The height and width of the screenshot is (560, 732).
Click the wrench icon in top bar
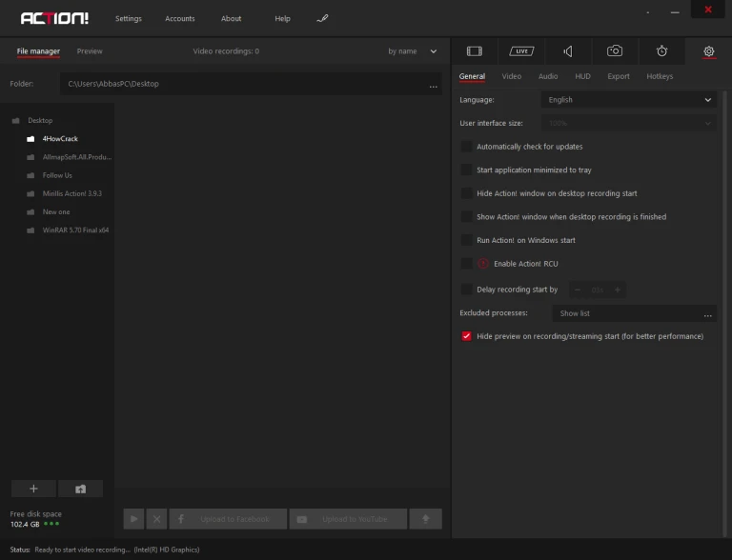pyautogui.click(x=322, y=18)
